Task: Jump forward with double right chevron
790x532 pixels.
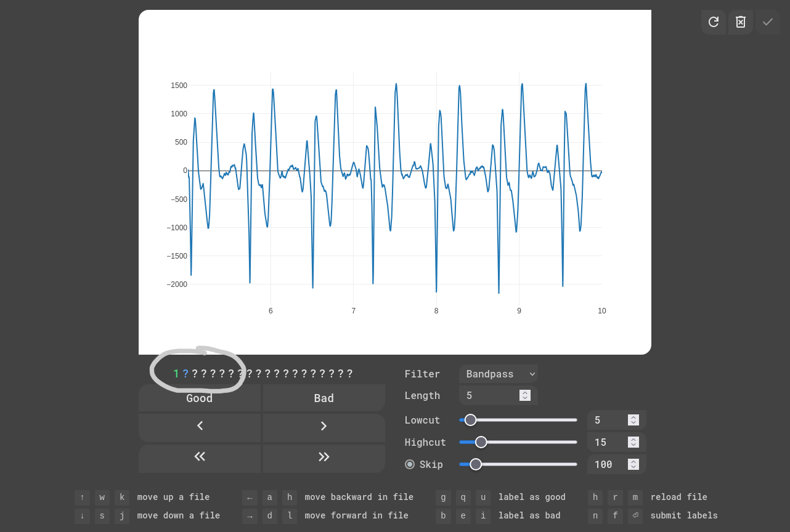Action: [324, 456]
